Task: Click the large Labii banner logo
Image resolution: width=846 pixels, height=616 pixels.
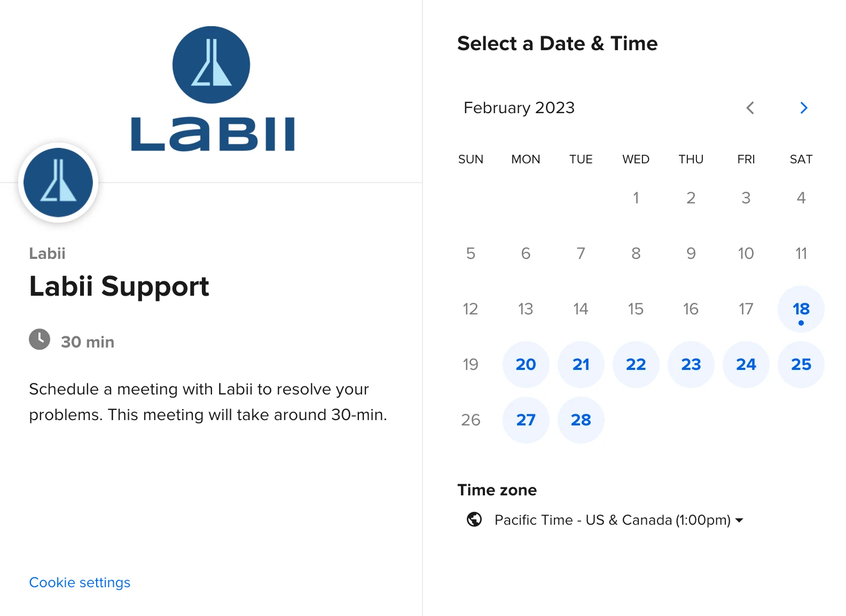Action: 212,89
